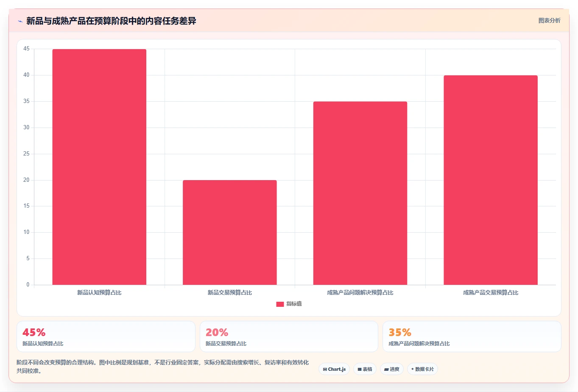This screenshot has width=578, height=392.
Task: Click the 20% value text
Action: (x=217, y=332)
